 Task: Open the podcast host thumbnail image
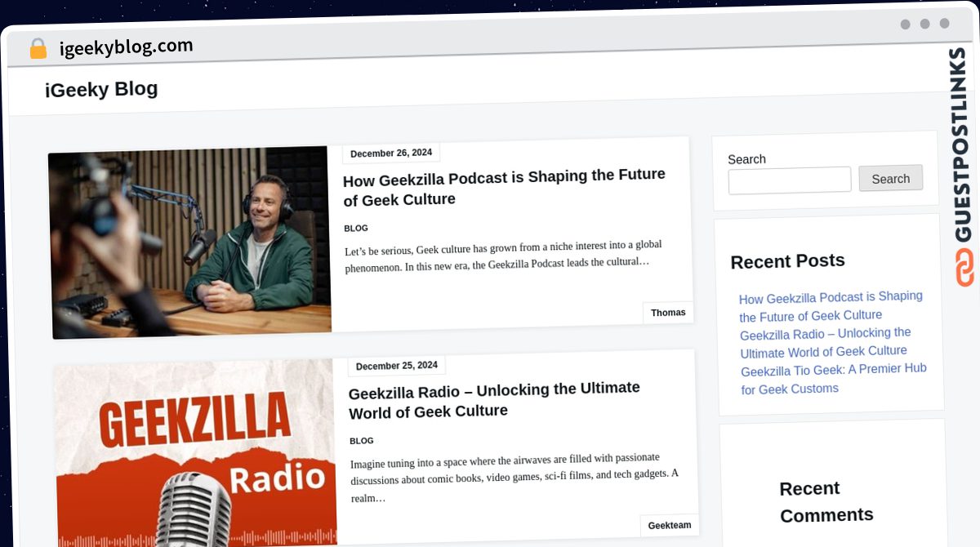(x=190, y=242)
